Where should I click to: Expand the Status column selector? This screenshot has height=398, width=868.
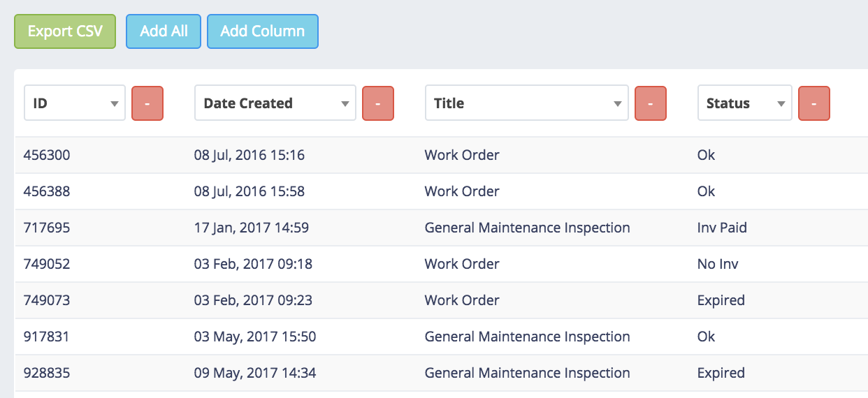744,103
